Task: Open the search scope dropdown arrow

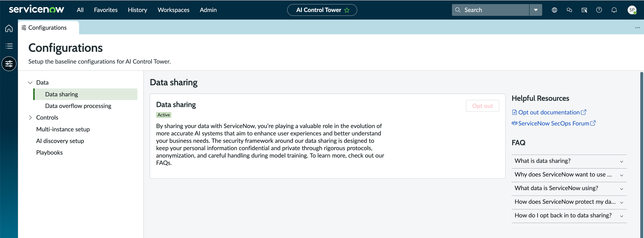Action: click(x=536, y=10)
